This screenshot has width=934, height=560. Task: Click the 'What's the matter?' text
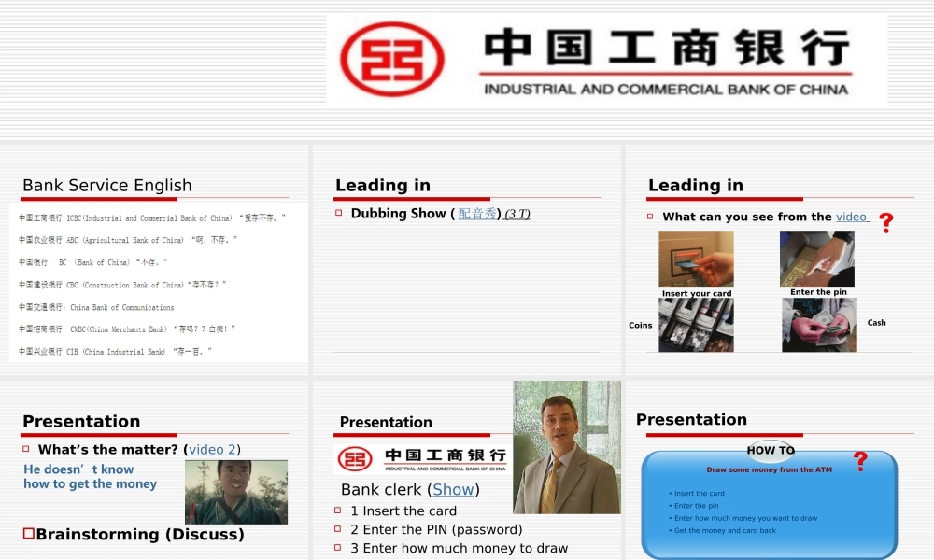pos(107,449)
